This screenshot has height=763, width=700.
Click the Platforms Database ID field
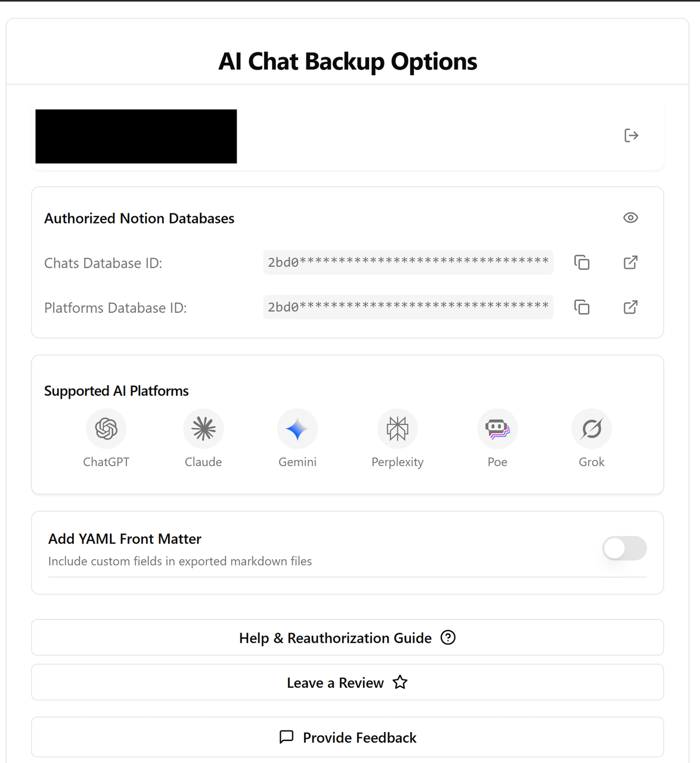pos(408,307)
